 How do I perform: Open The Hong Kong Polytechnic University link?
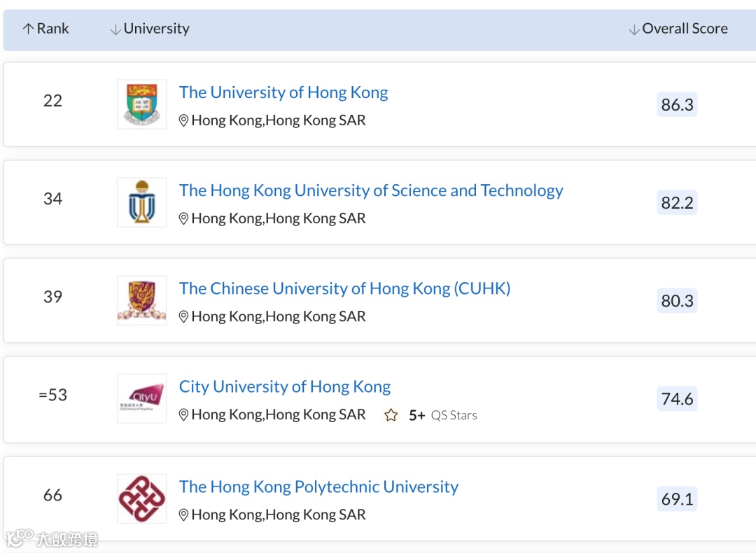point(318,486)
